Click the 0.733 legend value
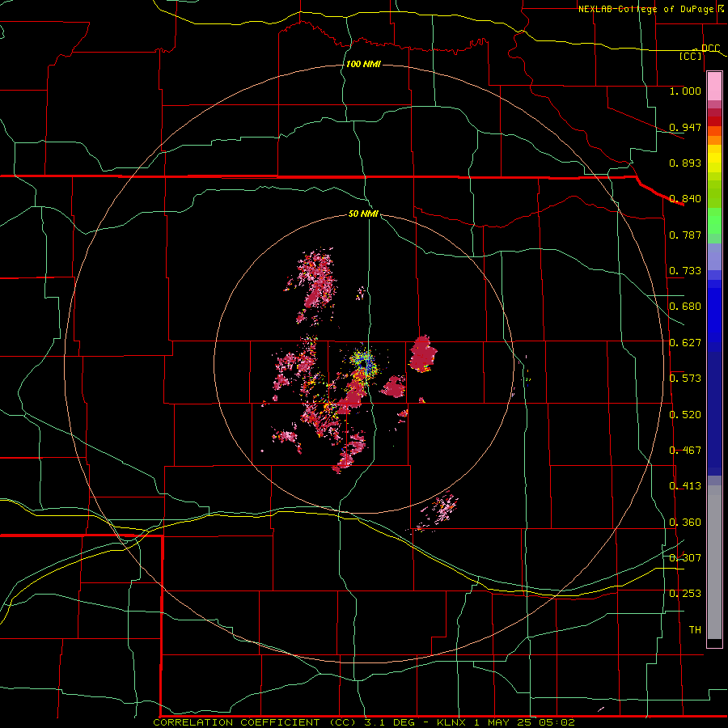The width and height of the screenshot is (728, 728). [685, 270]
